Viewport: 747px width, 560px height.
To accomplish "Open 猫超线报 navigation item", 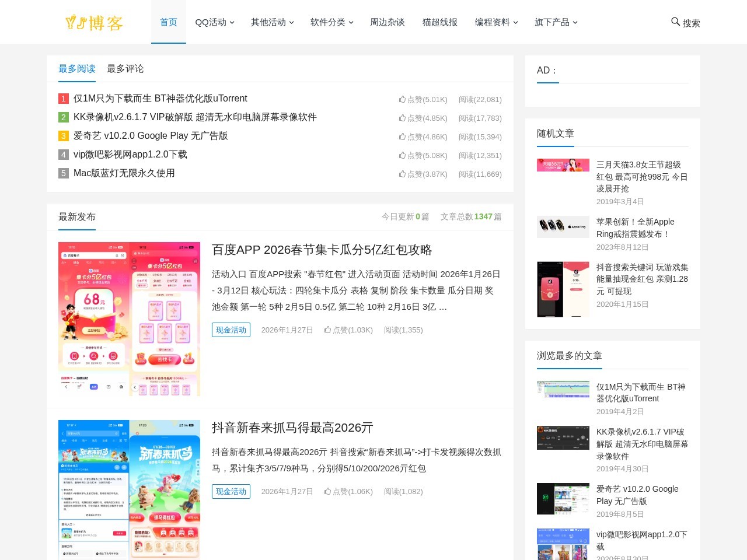I will tap(440, 22).
